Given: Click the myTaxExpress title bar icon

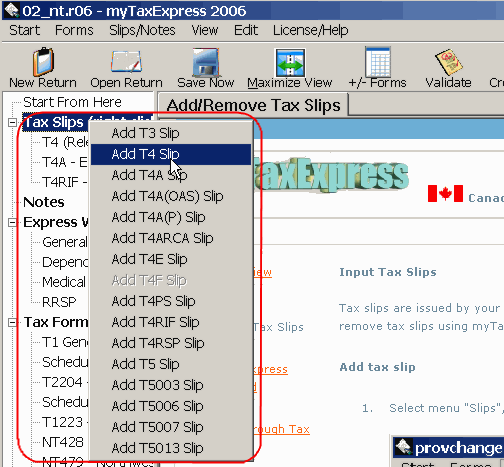Looking at the screenshot, I should coord(11,11).
